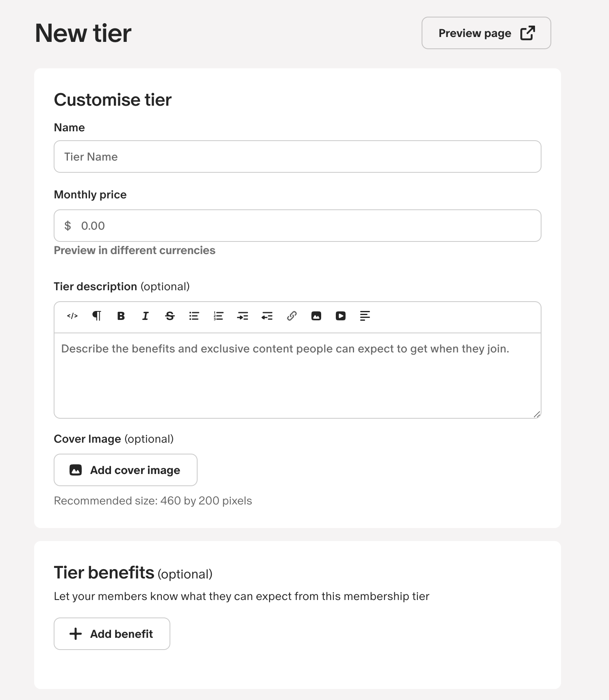Insert a bulleted list
The width and height of the screenshot is (609, 700).
coord(194,316)
